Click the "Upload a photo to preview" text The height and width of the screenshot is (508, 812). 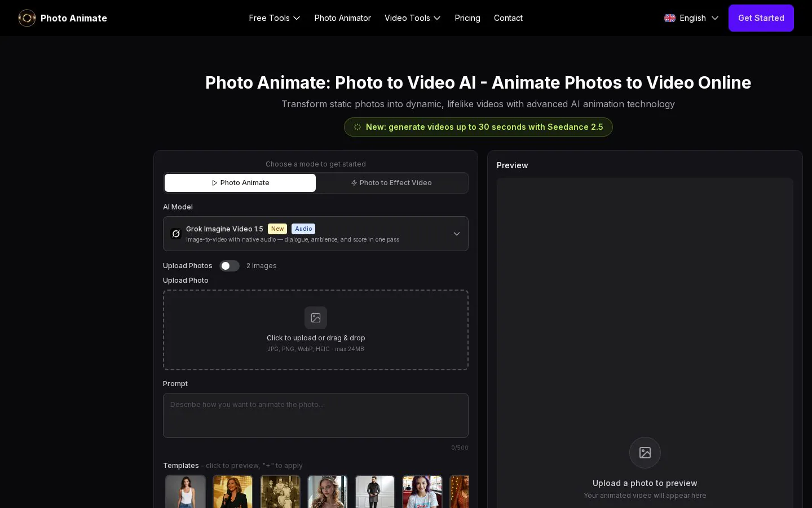pyautogui.click(x=645, y=483)
